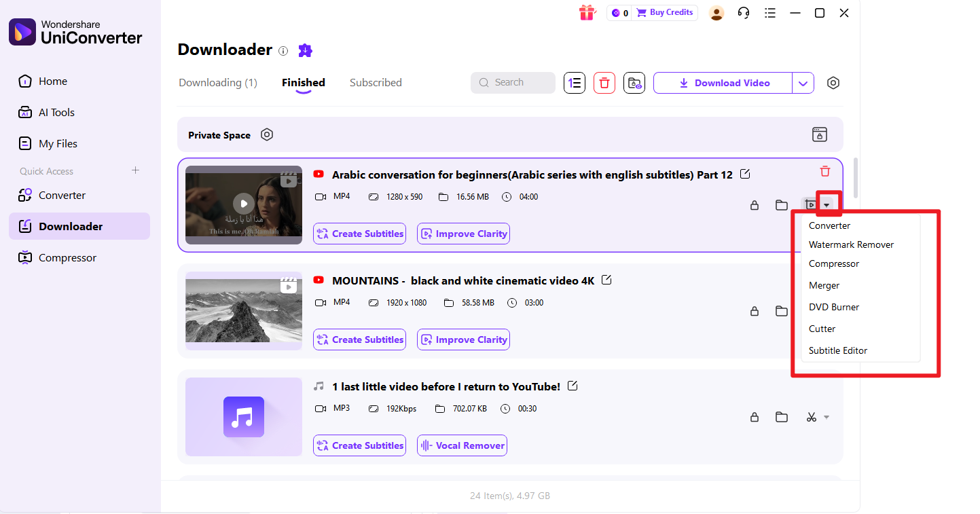Open the Downloader settings gear icon
The width and height of the screenshot is (980, 514).
pos(833,82)
